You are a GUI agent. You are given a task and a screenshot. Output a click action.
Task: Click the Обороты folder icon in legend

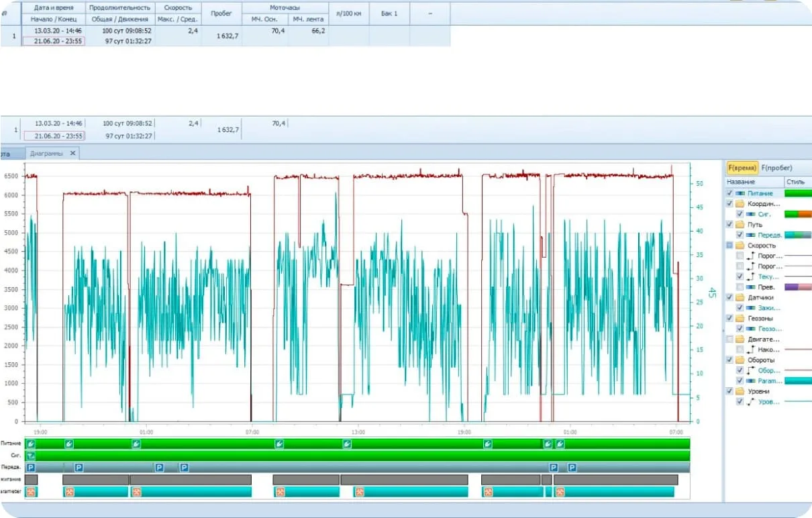coord(741,360)
